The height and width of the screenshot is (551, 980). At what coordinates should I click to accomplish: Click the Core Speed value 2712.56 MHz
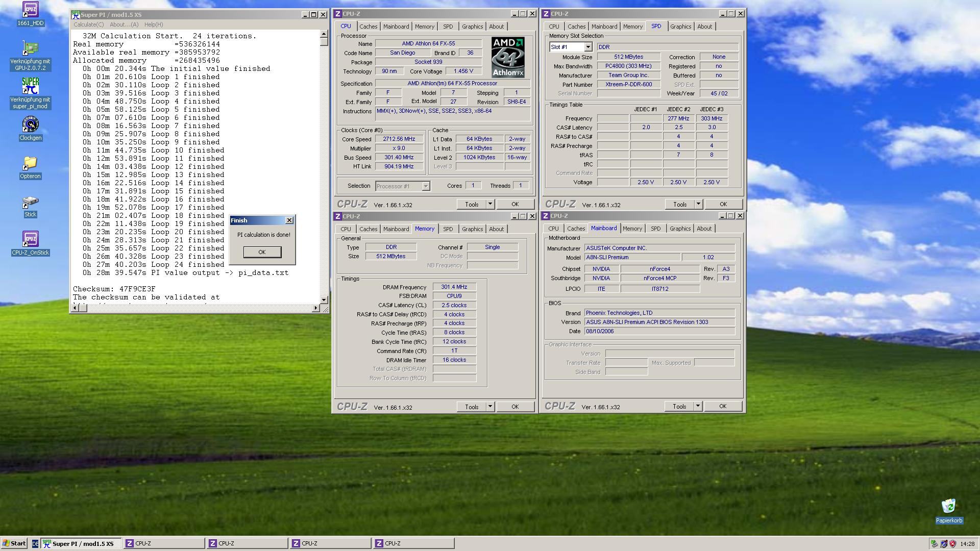(x=399, y=139)
